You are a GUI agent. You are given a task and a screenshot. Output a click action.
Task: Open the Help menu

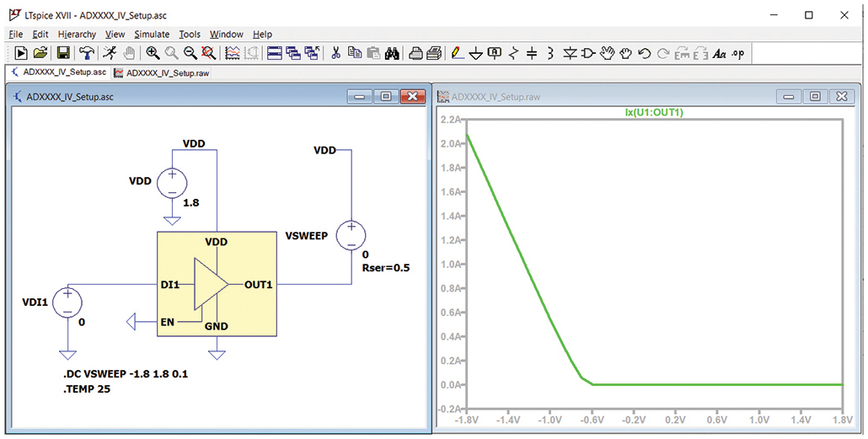point(262,34)
